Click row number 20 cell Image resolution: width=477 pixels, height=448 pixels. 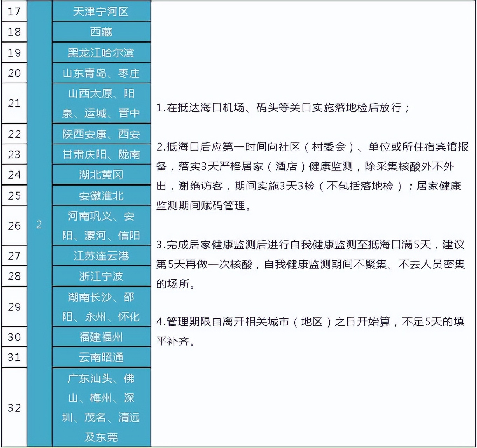(x=14, y=73)
